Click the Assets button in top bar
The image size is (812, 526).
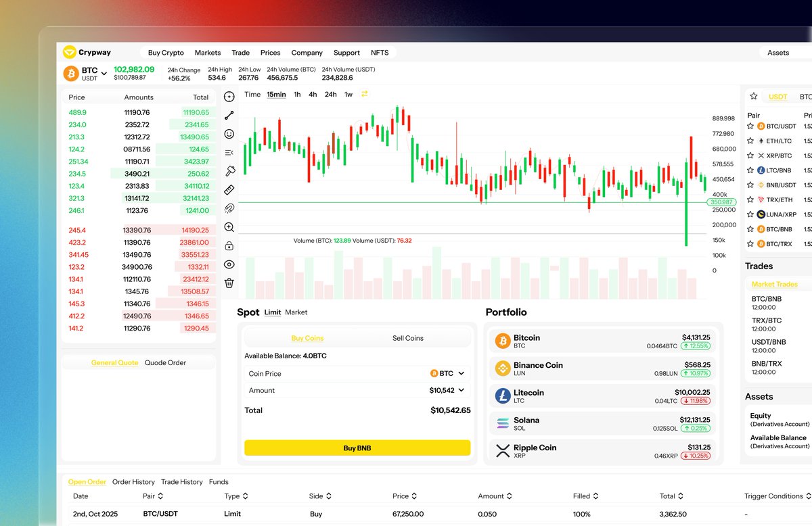(778, 53)
